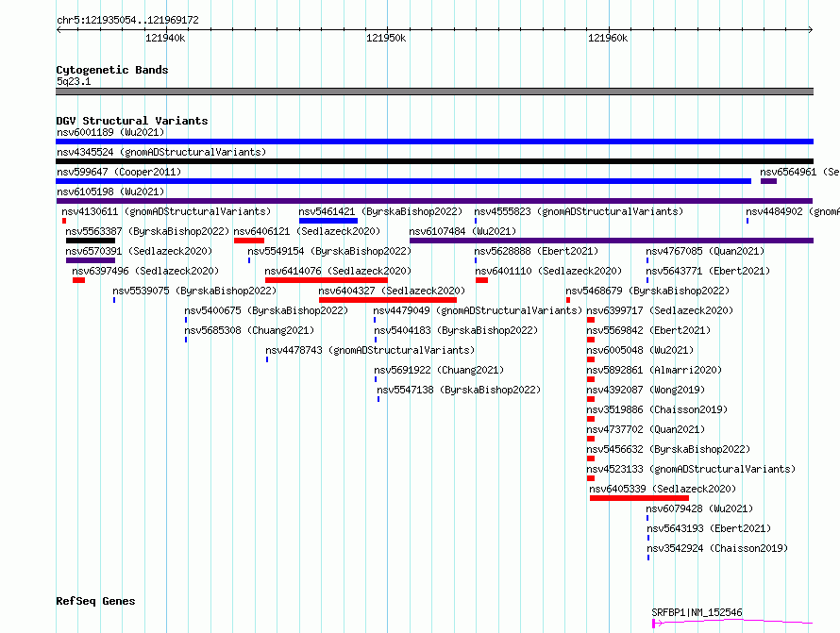Open the nsv599647 (Cooper2011) variant
This screenshot has height=633, width=840.
[119, 172]
